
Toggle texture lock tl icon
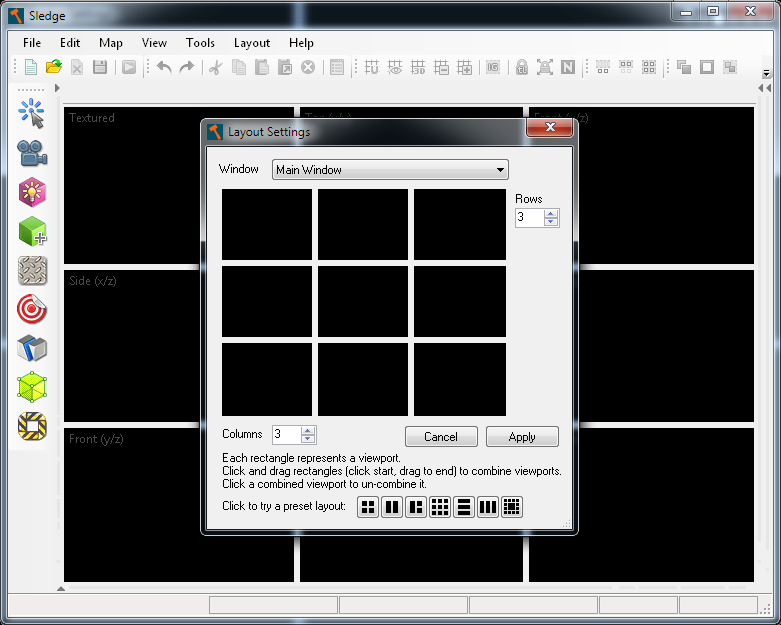[x=521, y=67]
